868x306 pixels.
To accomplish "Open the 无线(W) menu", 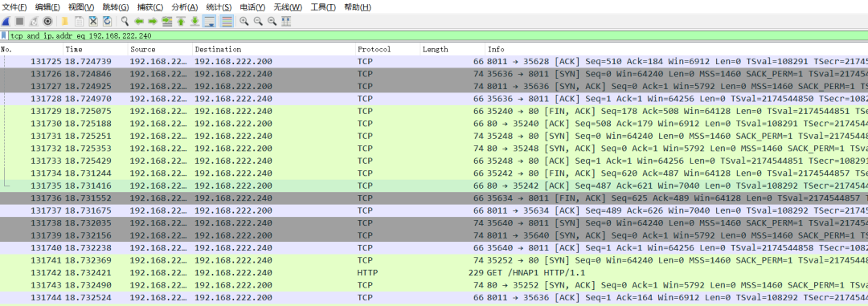I will click(288, 7).
